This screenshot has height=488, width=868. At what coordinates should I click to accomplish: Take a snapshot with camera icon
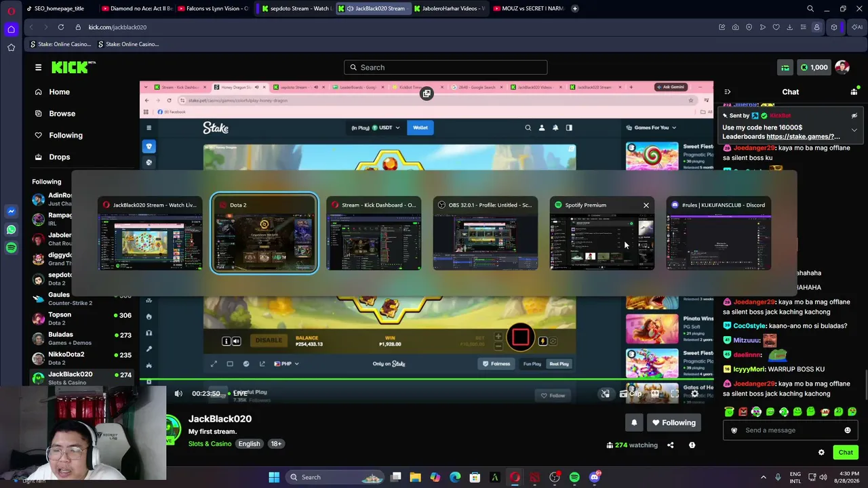point(735,27)
